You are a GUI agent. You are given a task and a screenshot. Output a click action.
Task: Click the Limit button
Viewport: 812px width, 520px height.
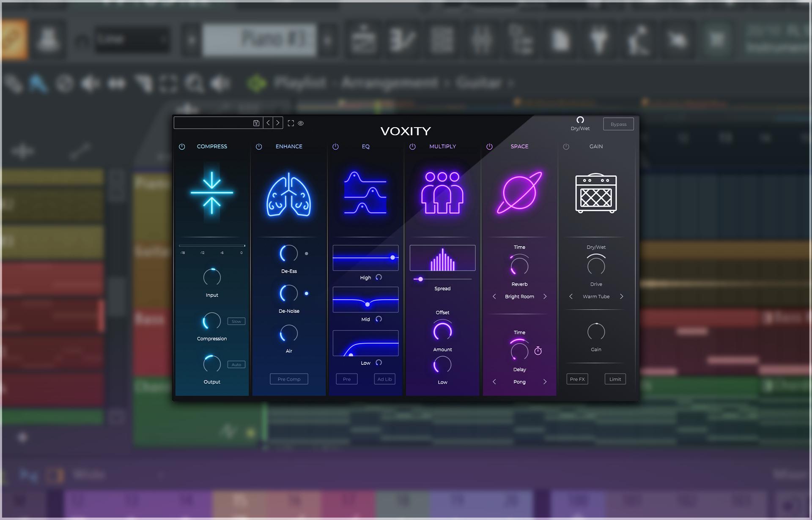615,379
